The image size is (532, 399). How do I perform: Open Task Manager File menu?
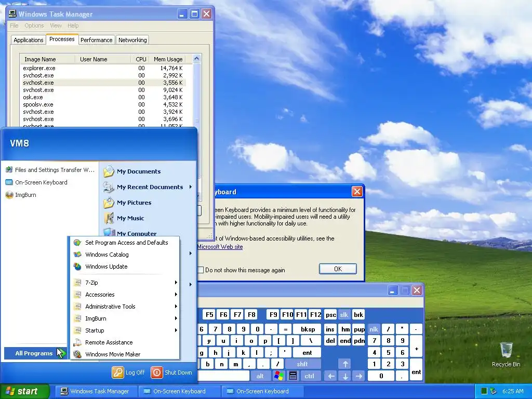pos(14,25)
